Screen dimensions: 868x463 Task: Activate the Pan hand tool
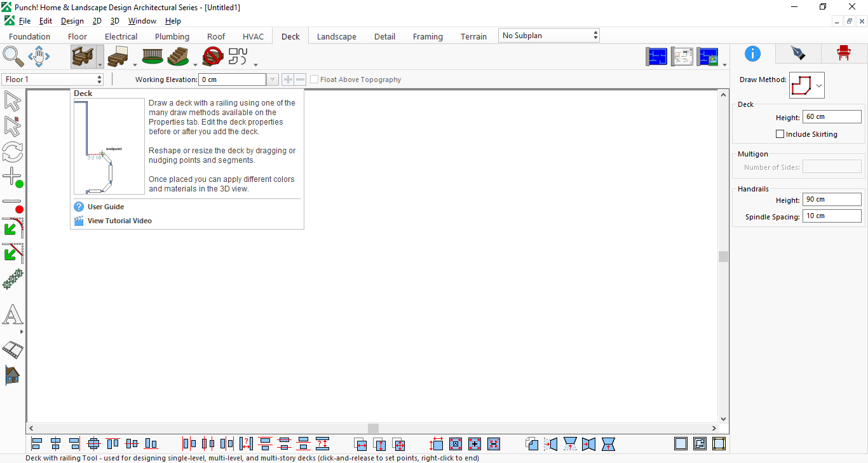click(39, 57)
